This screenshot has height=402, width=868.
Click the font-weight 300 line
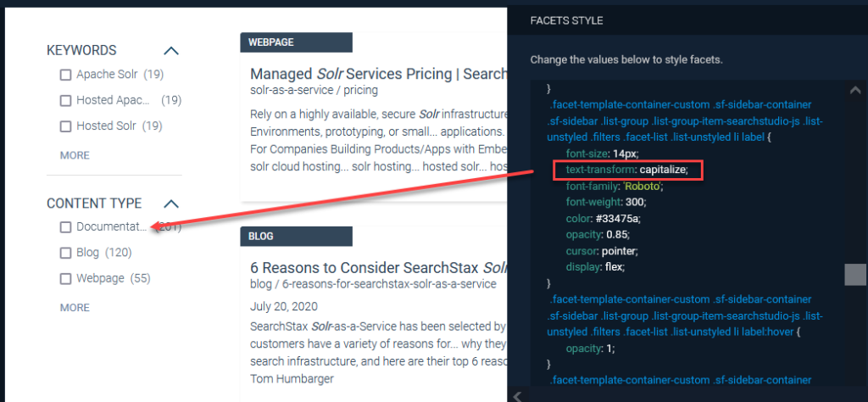tap(605, 202)
